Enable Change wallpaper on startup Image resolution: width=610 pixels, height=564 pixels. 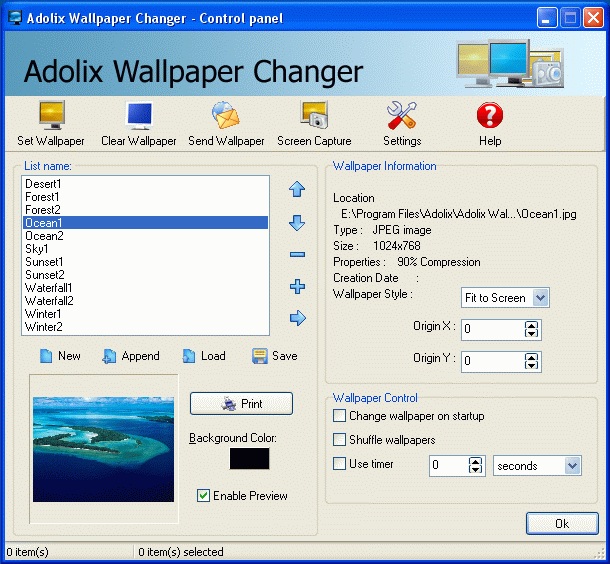click(339, 416)
